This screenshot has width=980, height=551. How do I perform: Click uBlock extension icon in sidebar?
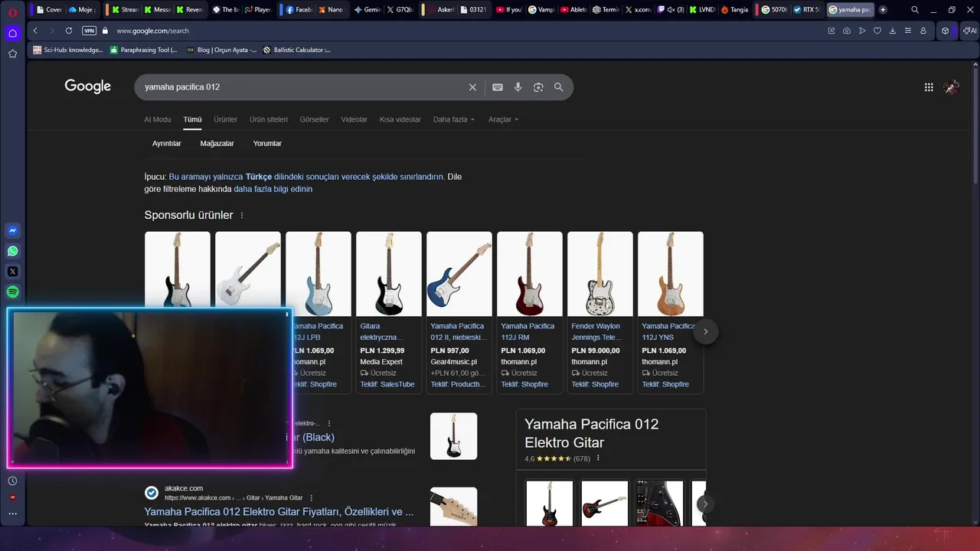point(12,497)
